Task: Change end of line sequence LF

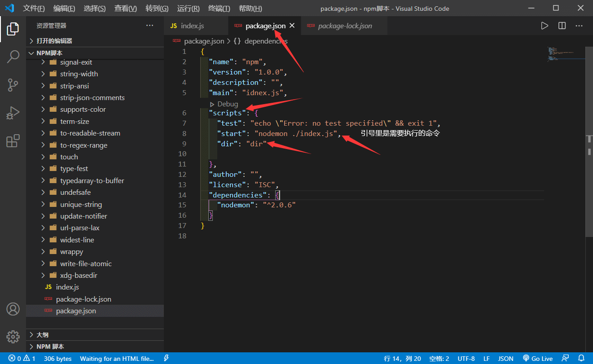Action: (x=487, y=359)
